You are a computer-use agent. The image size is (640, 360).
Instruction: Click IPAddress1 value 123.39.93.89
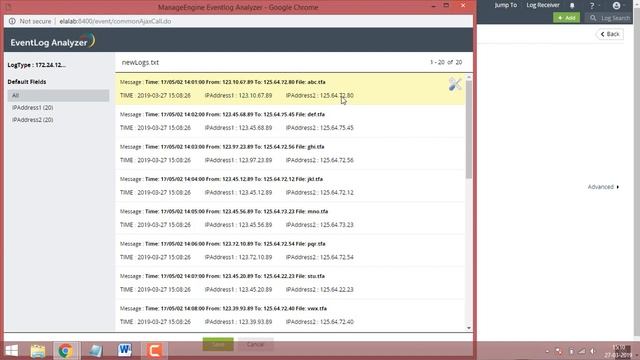coord(255,322)
